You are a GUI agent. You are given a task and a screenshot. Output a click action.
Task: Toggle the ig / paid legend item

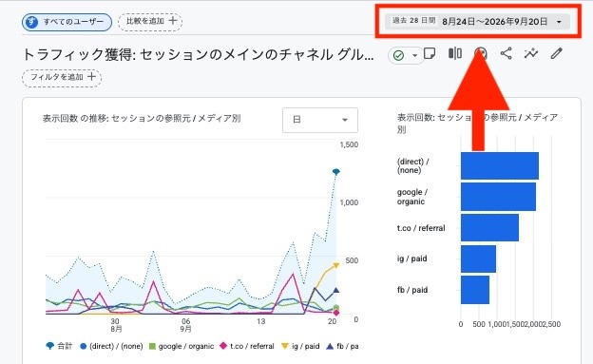click(x=300, y=346)
